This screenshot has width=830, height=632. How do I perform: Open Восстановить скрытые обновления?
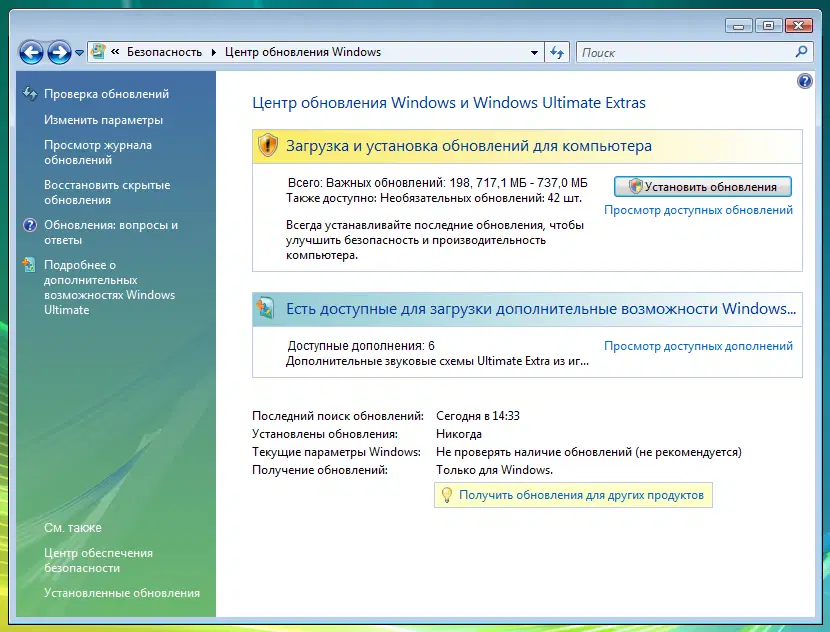(x=107, y=193)
